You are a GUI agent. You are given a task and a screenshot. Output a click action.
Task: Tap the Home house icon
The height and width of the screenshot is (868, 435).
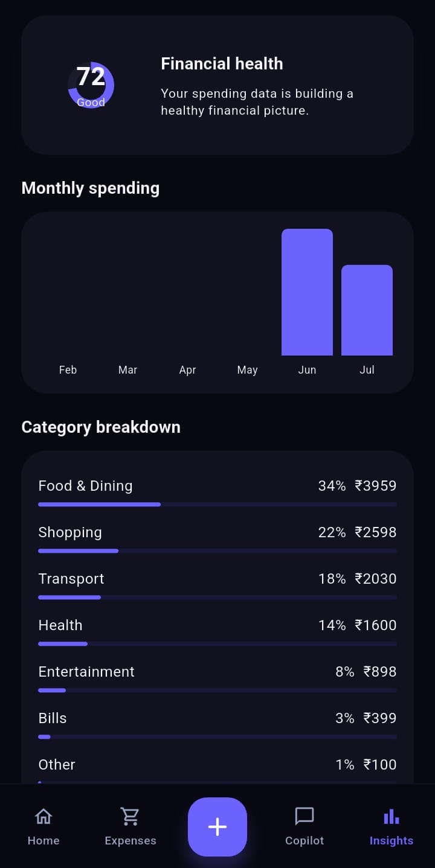43,816
